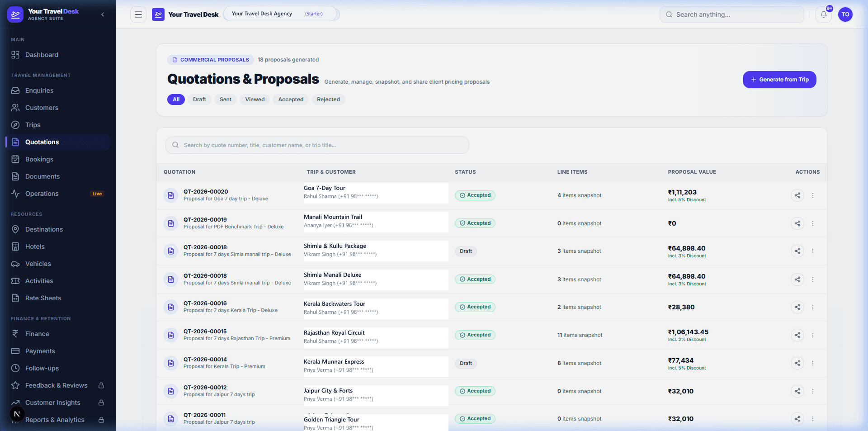The height and width of the screenshot is (431, 868).
Task: Click document icon of QT-2026-00016
Action: coord(171,307)
